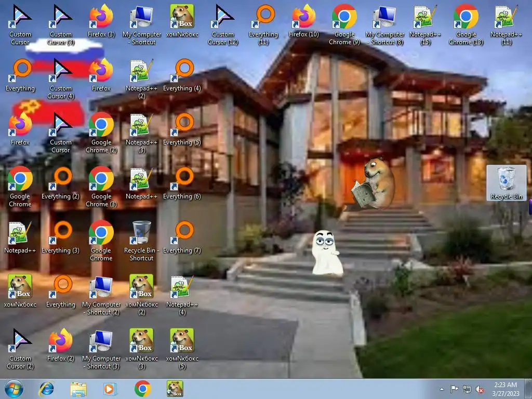This screenshot has width=532, height=399.
Task: Open the Notepad++ (4) shortcut
Action: coord(182,295)
